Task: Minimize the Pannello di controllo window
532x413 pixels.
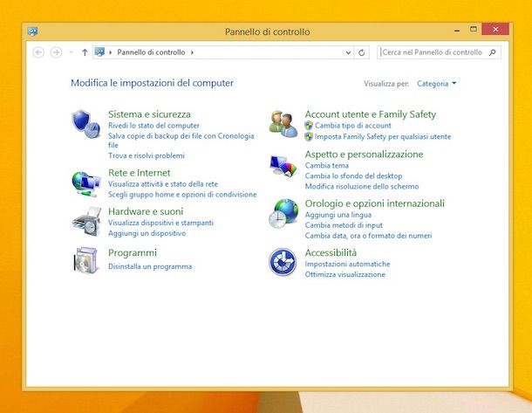Action: (x=457, y=31)
